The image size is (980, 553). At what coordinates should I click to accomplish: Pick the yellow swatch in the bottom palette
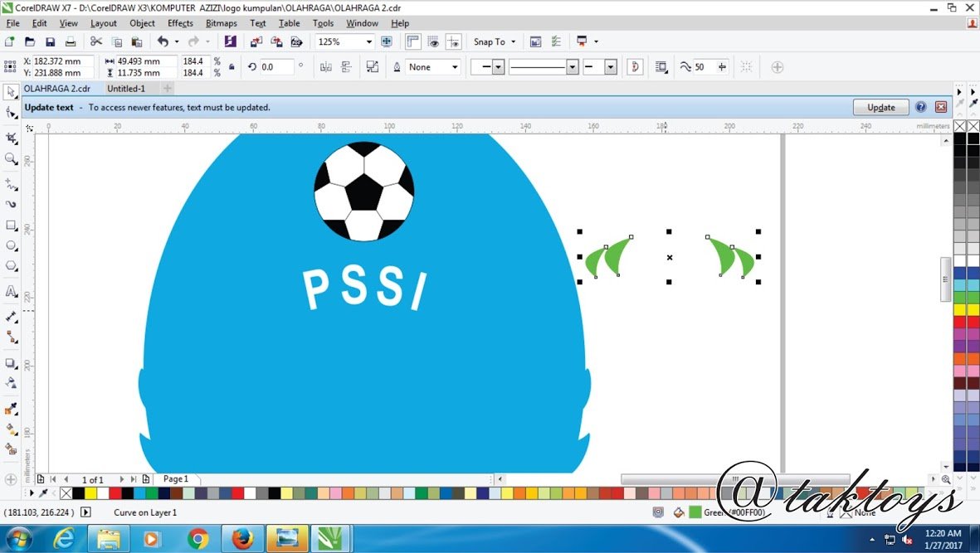click(90, 493)
